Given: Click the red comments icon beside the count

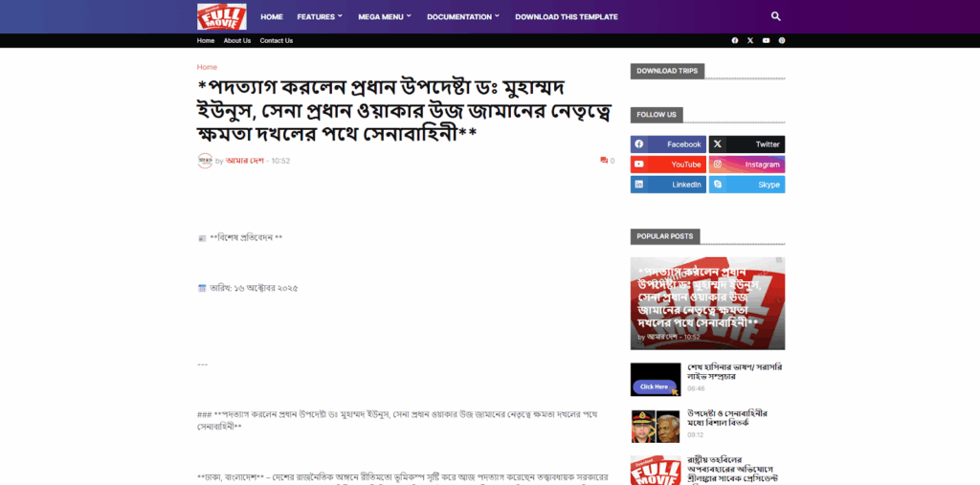Looking at the screenshot, I should coord(604,161).
